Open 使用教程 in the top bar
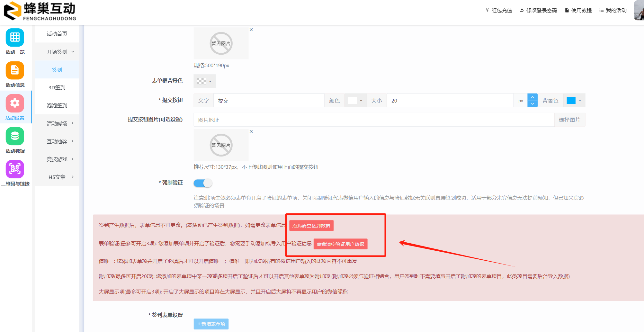 (x=578, y=10)
